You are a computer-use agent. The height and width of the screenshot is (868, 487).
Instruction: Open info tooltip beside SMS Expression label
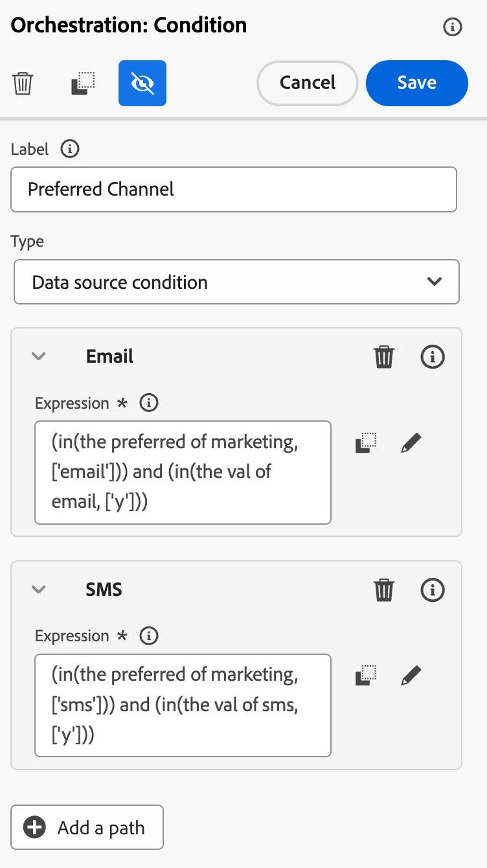pyautogui.click(x=149, y=636)
